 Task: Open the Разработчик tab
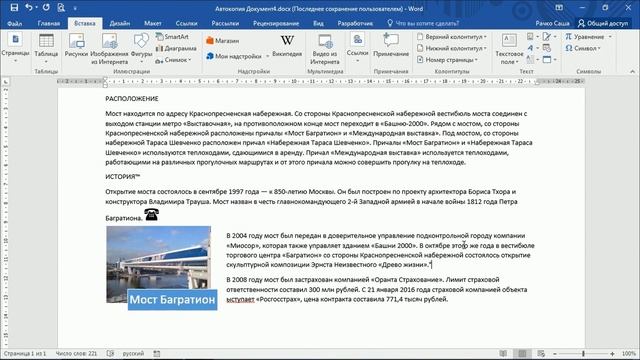click(355, 23)
